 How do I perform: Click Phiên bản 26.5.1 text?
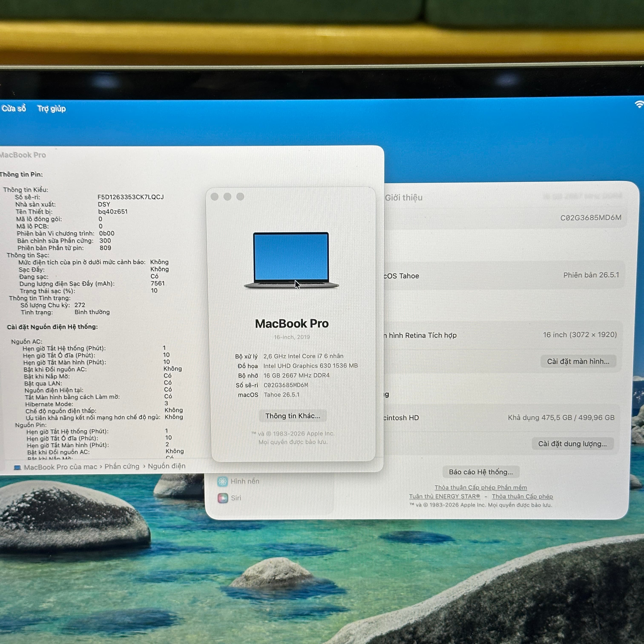[591, 275]
